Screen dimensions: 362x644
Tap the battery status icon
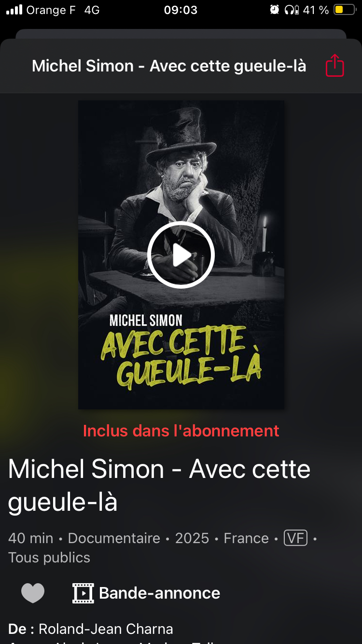pyautogui.click(x=345, y=10)
